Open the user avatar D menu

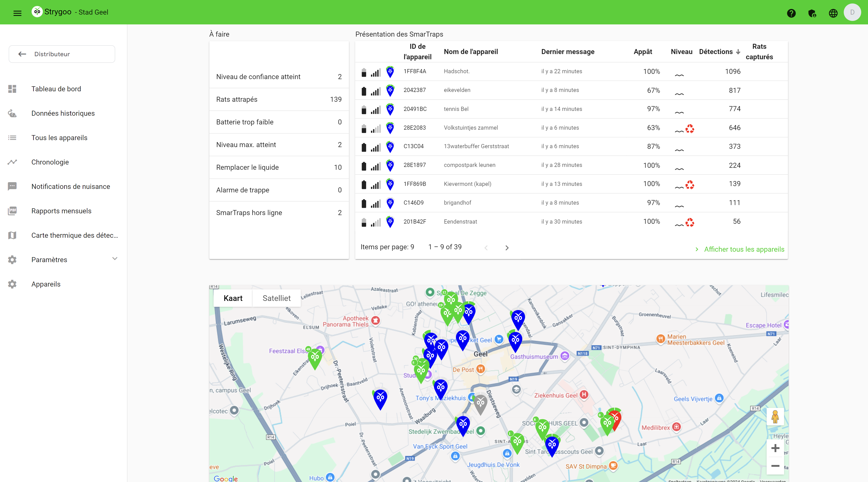click(x=852, y=12)
